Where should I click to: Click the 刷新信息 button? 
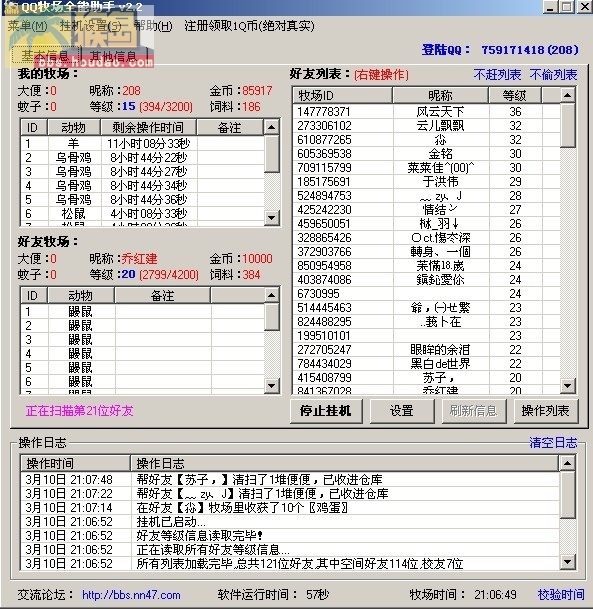pyautogui.click(x=474, y=411)
